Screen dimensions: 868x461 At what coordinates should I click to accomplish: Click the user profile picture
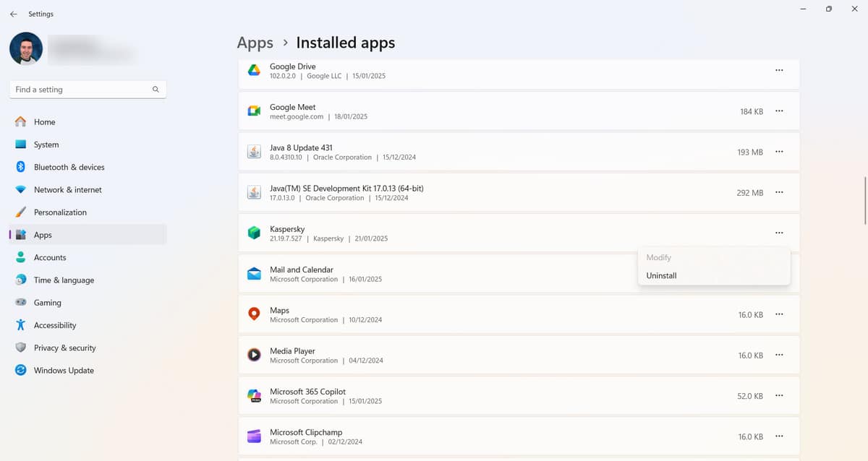pyautogui.click(x=26, y=48)
